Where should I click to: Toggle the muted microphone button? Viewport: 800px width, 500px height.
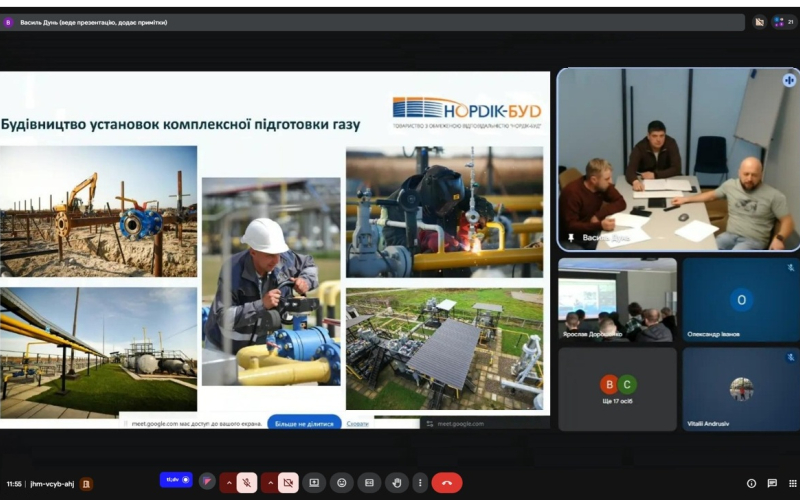click(246, 483)
